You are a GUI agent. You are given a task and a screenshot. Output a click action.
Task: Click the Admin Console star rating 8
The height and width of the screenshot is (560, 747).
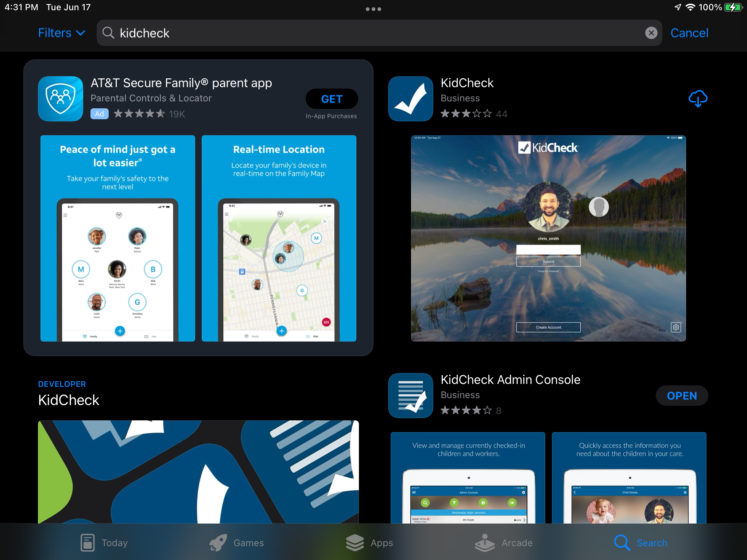coord(471,411)
